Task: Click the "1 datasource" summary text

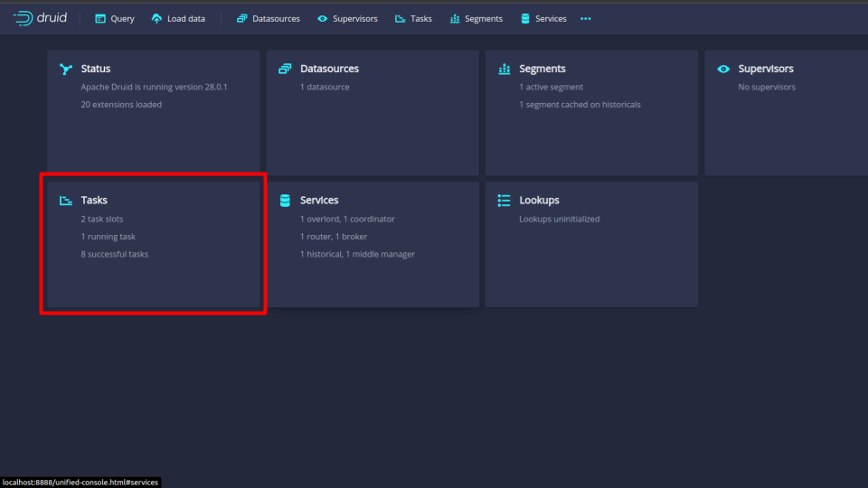Action: 325,87
